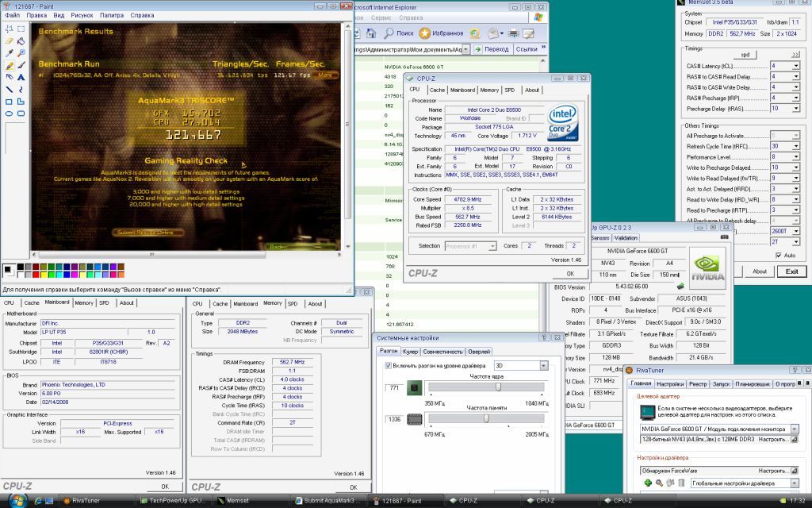Image resolution: width=812 pixels, height=508 pixels.
Task: Adjust the memory frequency (Частота памяти) slider
Action: [x=486, y=418]
